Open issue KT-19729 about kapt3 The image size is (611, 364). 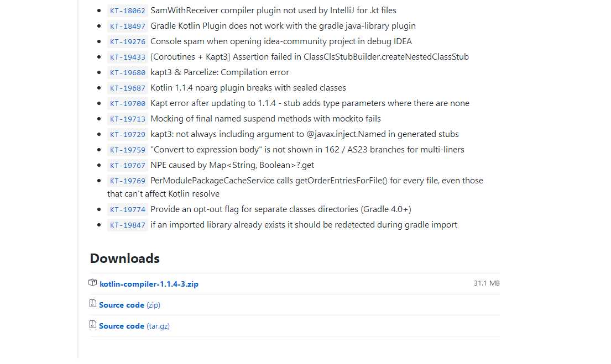point(127,135)
